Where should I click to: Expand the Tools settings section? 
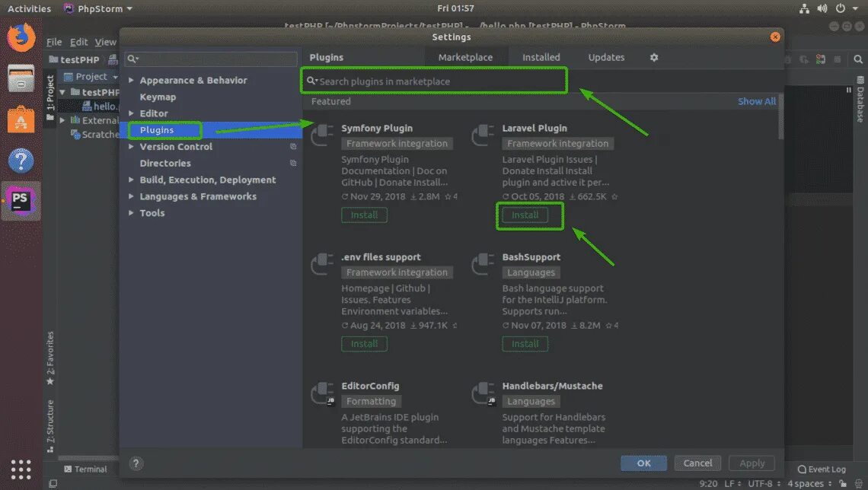pyautogui.click(x=131, y=213)
